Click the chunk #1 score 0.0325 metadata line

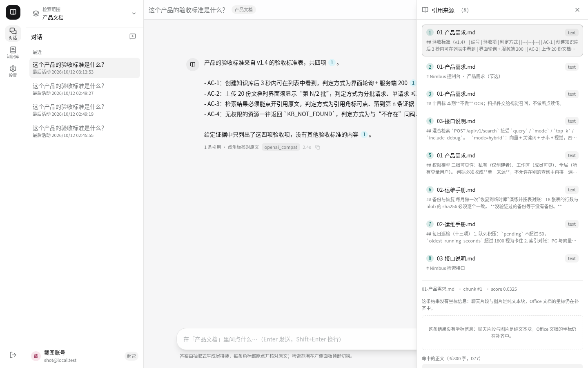(469, 289)
